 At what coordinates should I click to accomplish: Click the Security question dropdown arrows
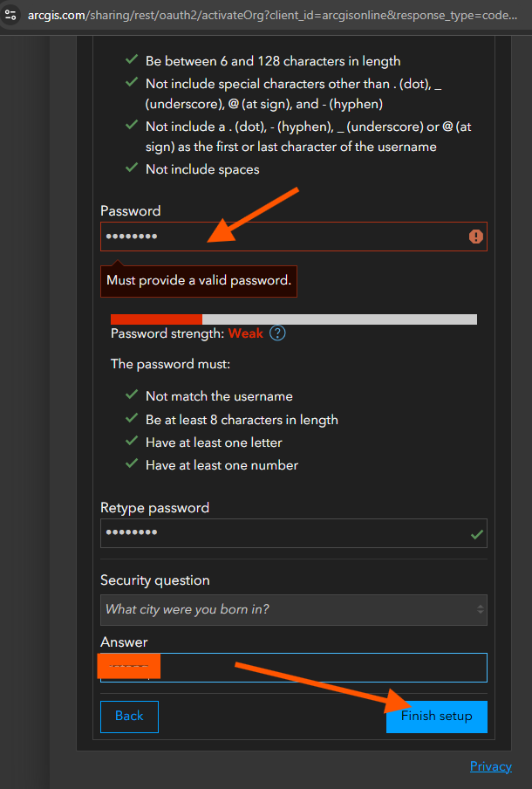[481, 610]
